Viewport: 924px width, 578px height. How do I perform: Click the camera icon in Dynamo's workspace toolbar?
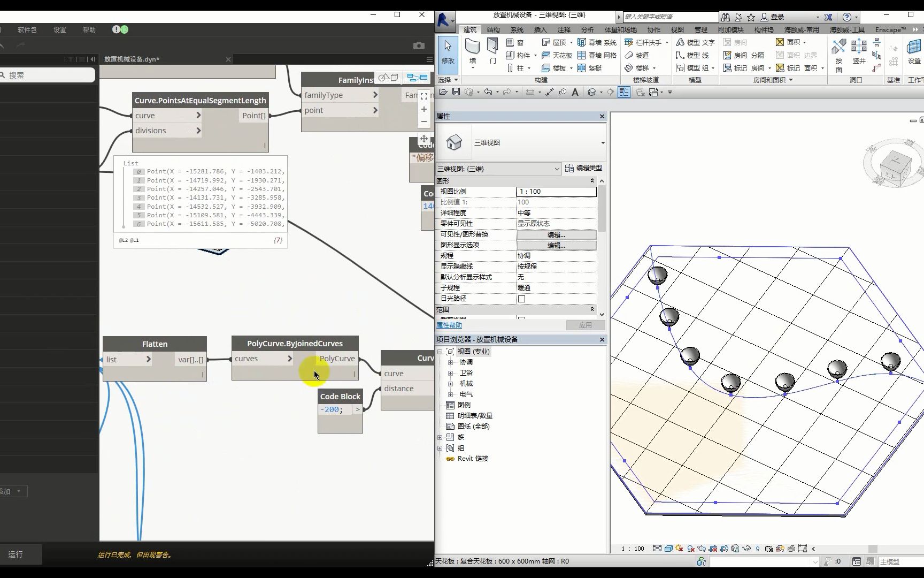[419, 45]
